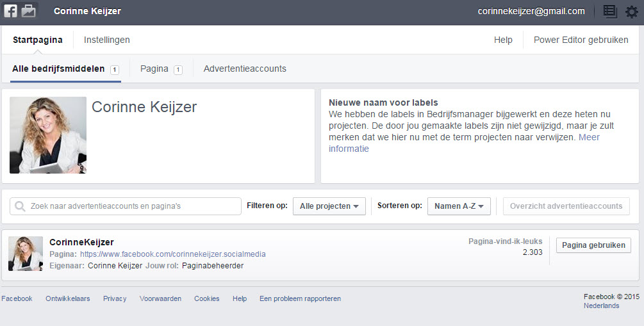
Task: Open the Cookies footer link
Action: coord(206,298)
